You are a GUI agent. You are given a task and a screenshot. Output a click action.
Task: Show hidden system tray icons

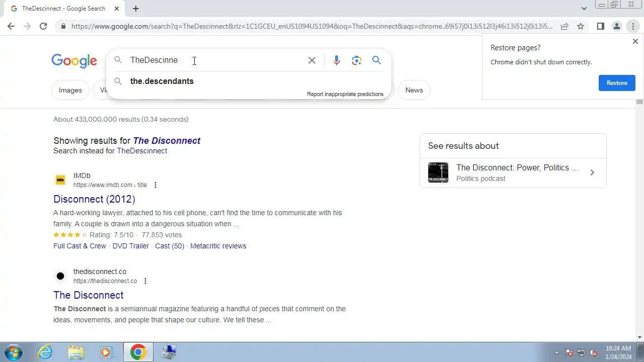coord(556,352)
